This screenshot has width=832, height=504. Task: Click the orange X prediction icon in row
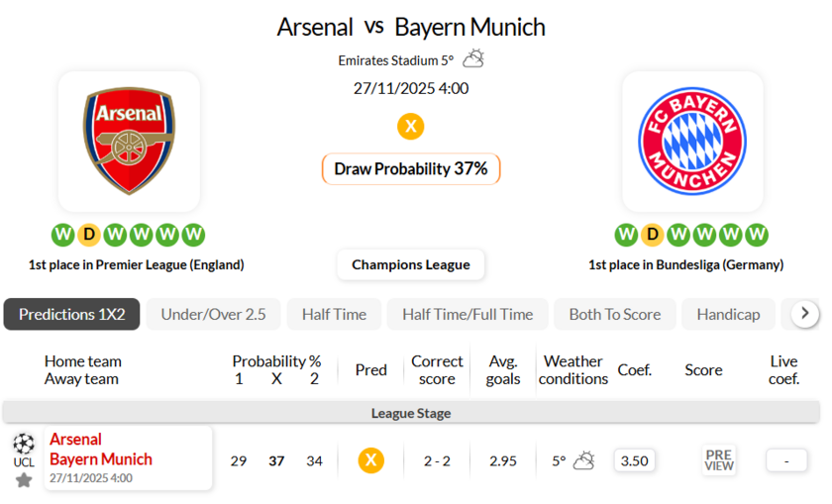click(370, 460)
